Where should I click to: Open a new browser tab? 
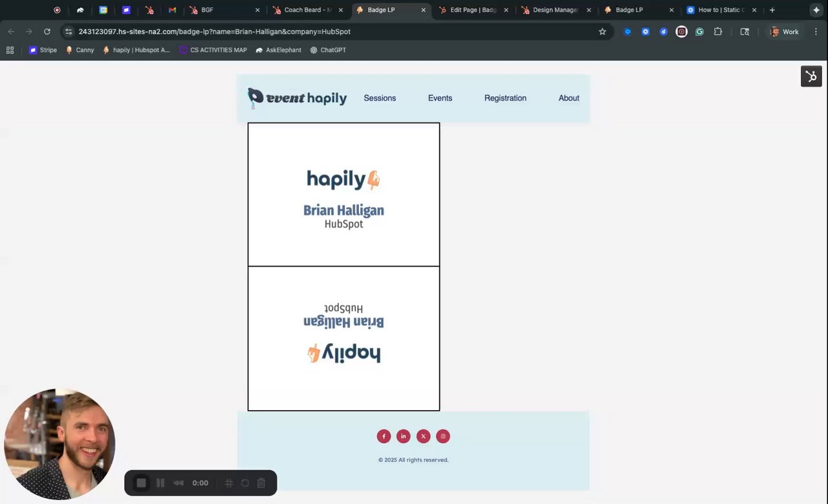click(x=772, y=10)
